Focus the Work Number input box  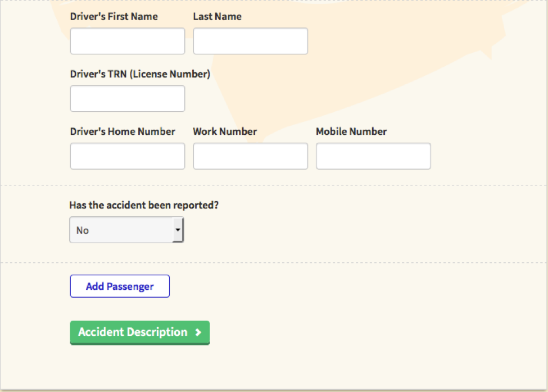[250, 156]
